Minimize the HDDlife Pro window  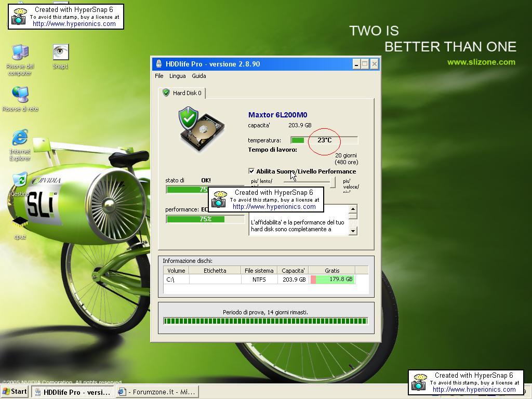tap(356, 64)
